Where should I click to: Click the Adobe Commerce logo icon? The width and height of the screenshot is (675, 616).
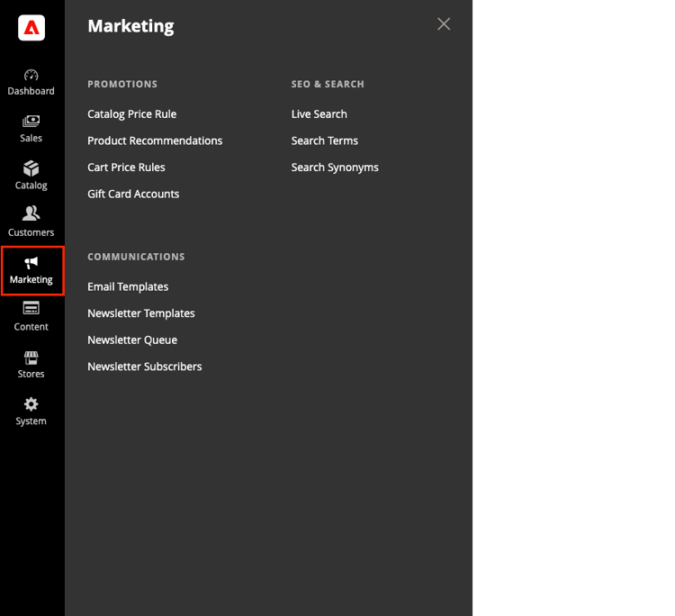point(31,28)
